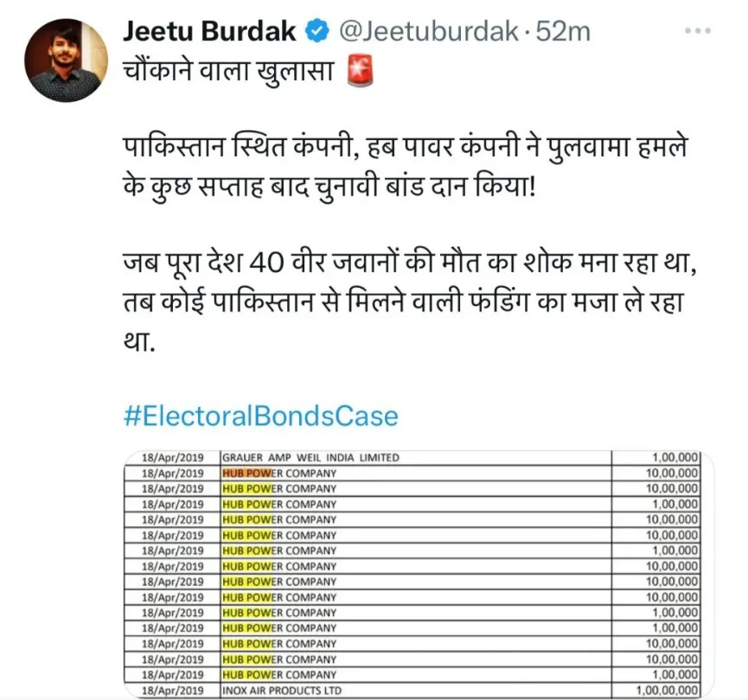Viewport: 748px width, 700px height.
Task: Click the red siren emoji
Action: click(359, 72)
